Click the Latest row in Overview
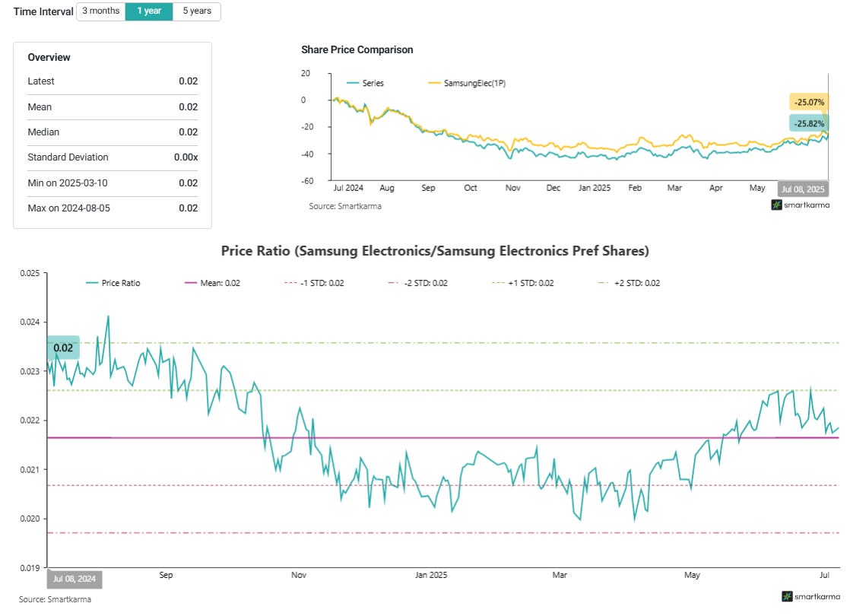Screen dimensions: 850x616 point(113,81)
